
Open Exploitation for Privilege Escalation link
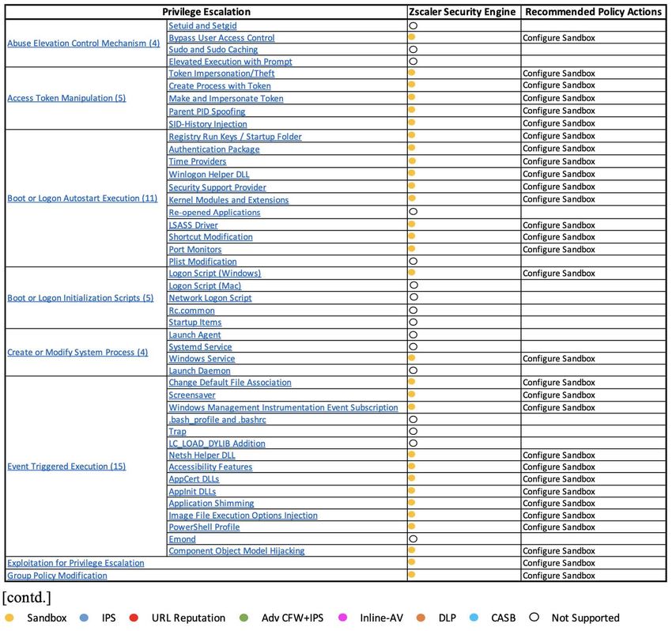pyautogui.click(x=76, y=563)
